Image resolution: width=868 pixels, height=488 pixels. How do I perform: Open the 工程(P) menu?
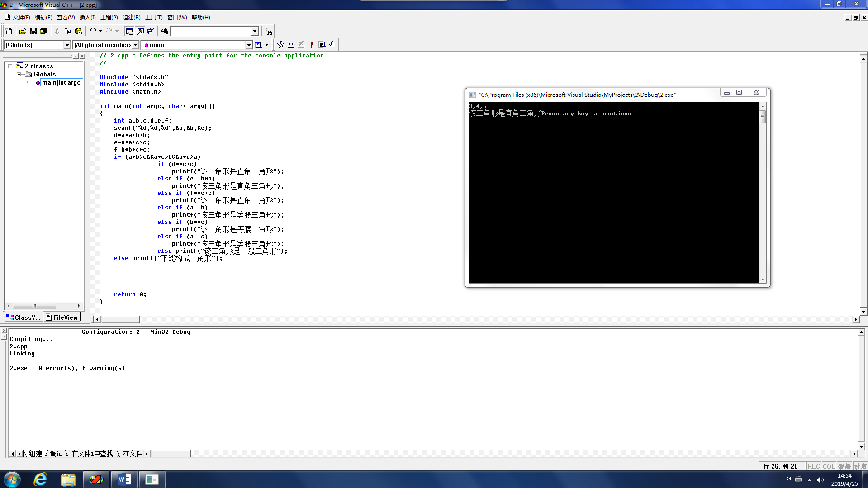[x=109, y=18]
